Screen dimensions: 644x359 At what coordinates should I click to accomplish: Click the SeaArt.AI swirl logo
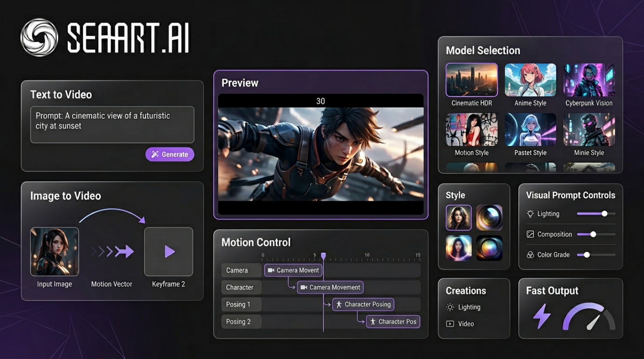click(39, 37)
